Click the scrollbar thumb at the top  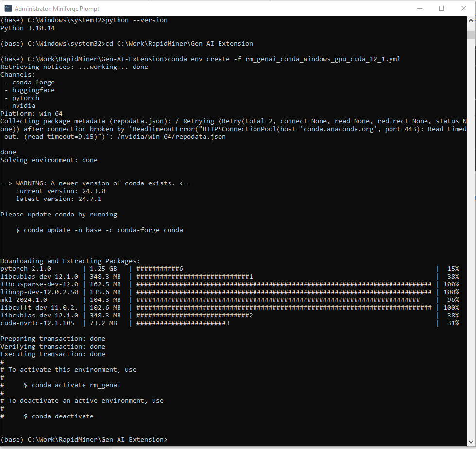pyautogui.click(x=472, y=34)
